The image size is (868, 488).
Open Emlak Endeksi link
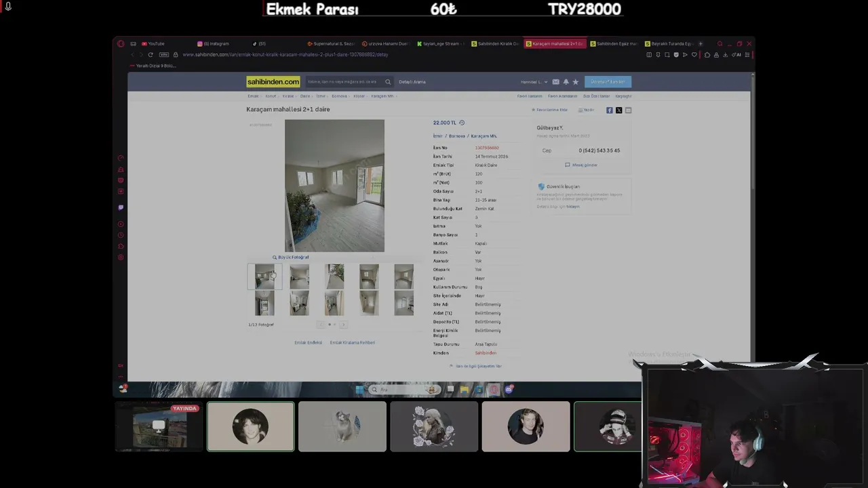coord(308,342)
